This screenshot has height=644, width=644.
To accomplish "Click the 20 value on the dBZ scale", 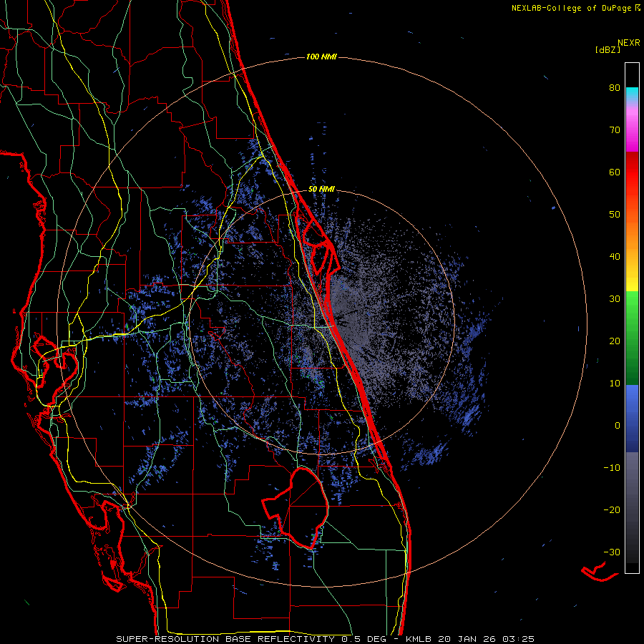I will tap(615, 341).
